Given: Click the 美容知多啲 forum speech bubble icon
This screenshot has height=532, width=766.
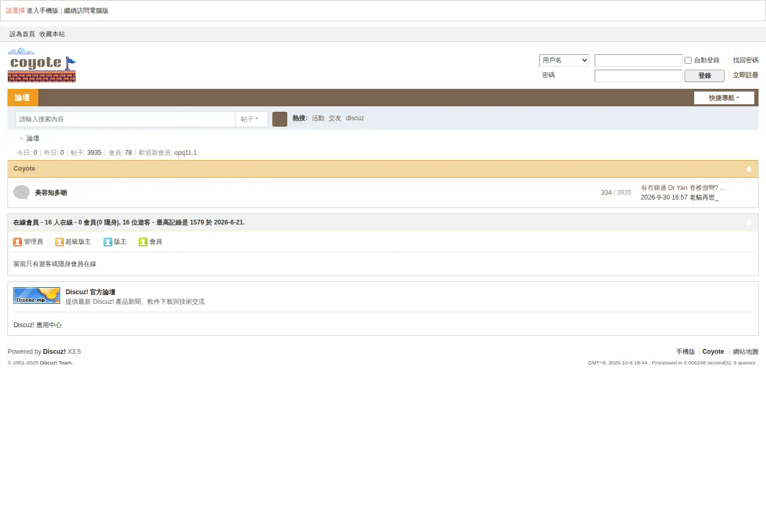Looking at the screenshot, I should 21,192.
